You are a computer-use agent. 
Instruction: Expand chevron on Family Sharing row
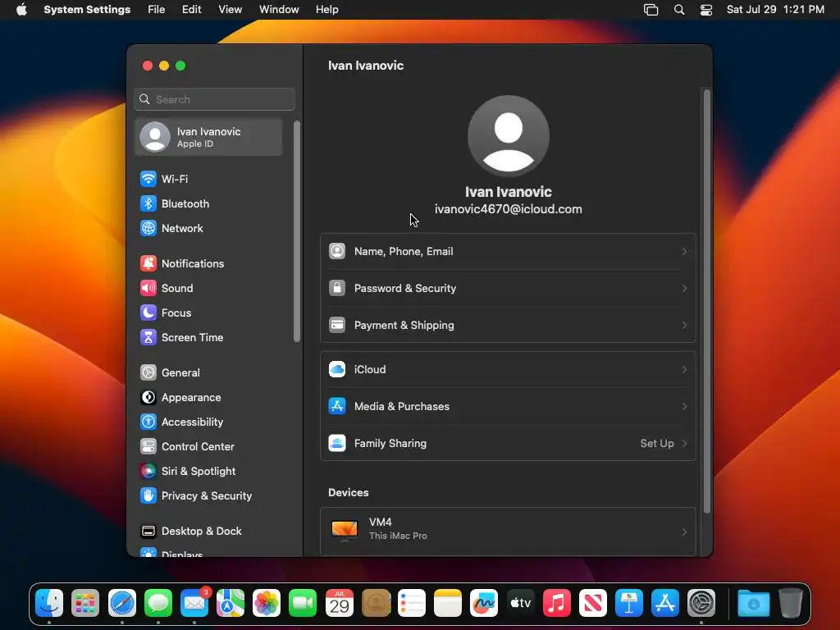tap(684, 444)
